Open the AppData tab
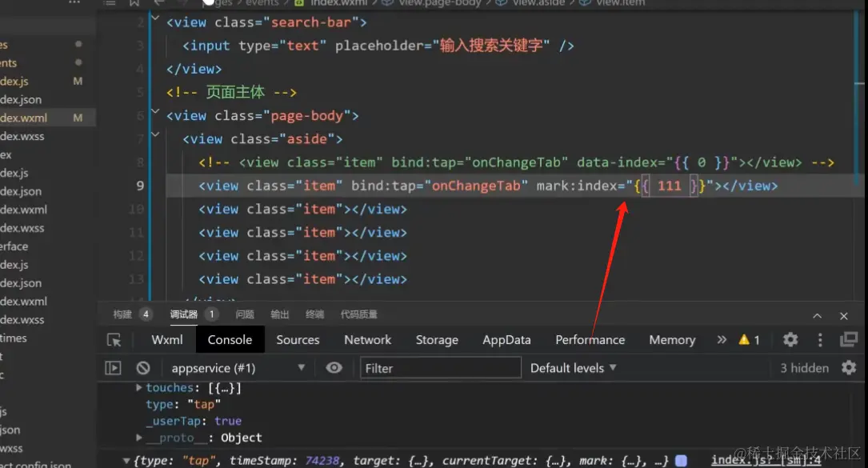868x468 pixels. coord(506,339)
